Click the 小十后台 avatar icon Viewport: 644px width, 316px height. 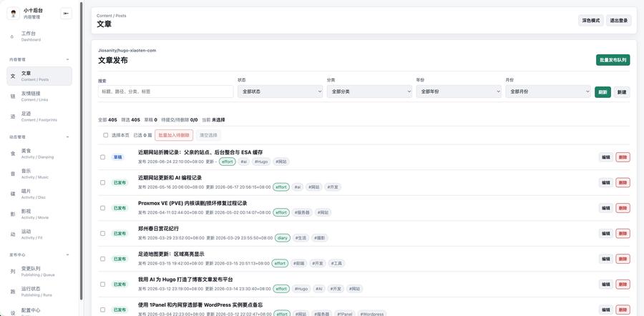(14, 14)
